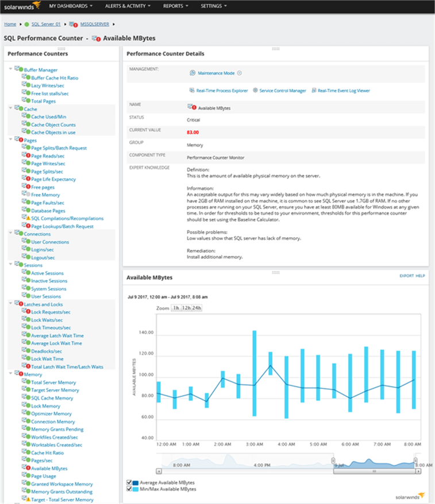
Task: Open the Maintenance Mode dropdown arrow
Action: pos(240,73)
